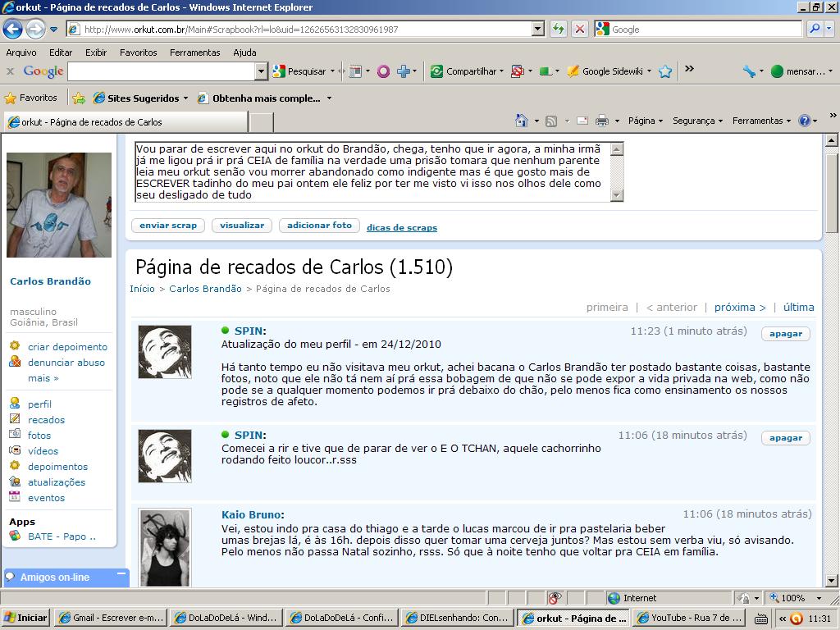Expand the Sites Sugeridos dropdown
The height and width of the screenshot is (630, 840).
click(x=186, y=98)
